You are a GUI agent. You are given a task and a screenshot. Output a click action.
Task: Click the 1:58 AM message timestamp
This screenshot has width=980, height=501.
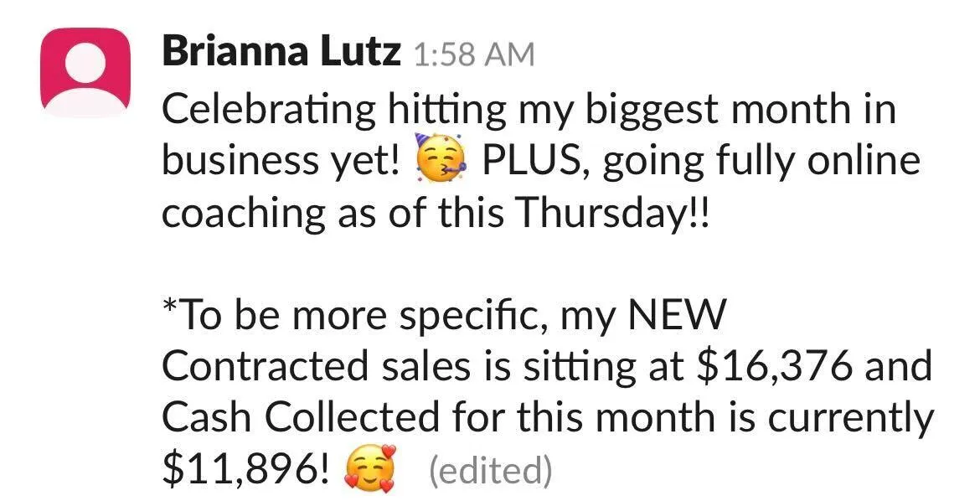tap(474, 55)
